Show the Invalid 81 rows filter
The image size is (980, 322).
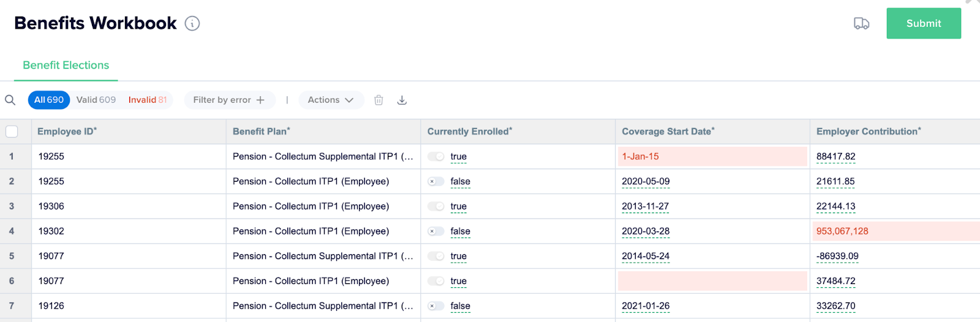tap(148, 100)
